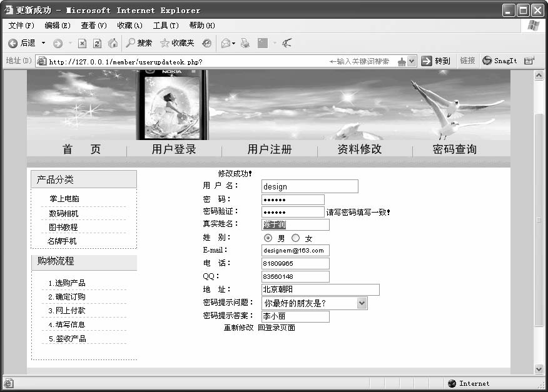The width and height of the screenshot is (548, 392).
Task: Click the Windows flag logo
Action: 534,26
